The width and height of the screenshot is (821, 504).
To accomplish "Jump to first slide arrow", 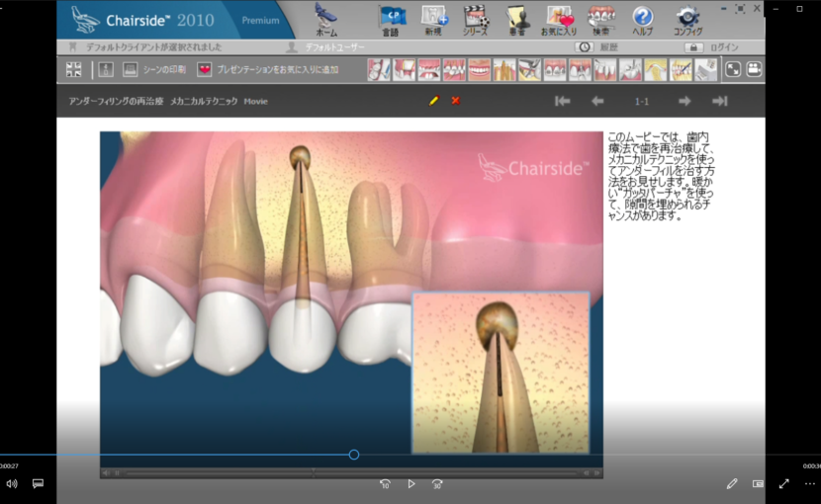I will [x=563, y=101].
